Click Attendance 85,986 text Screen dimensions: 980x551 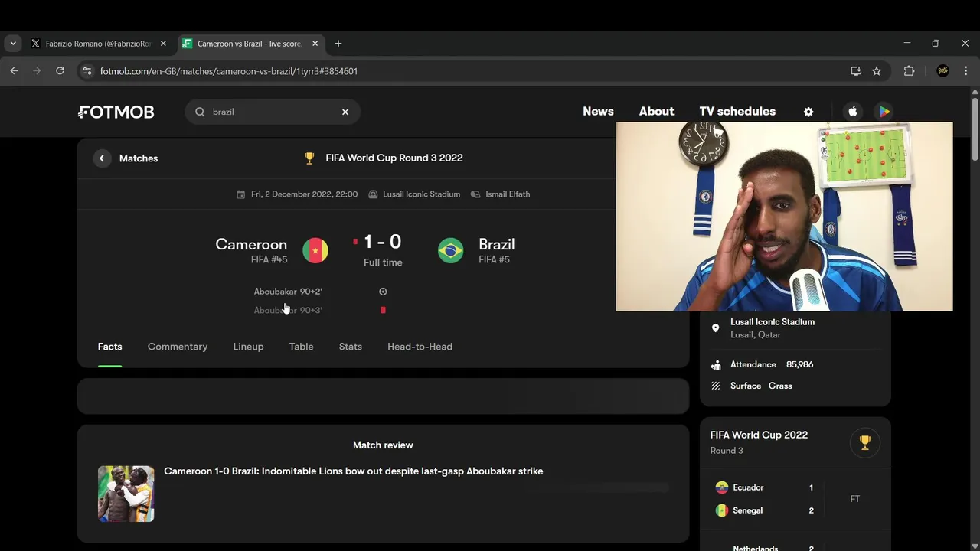[x=772, y=365]
